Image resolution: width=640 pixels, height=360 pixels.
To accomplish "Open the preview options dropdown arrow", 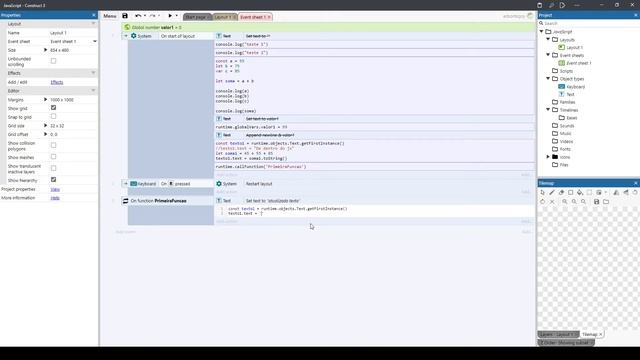I will tap(177, 16).
